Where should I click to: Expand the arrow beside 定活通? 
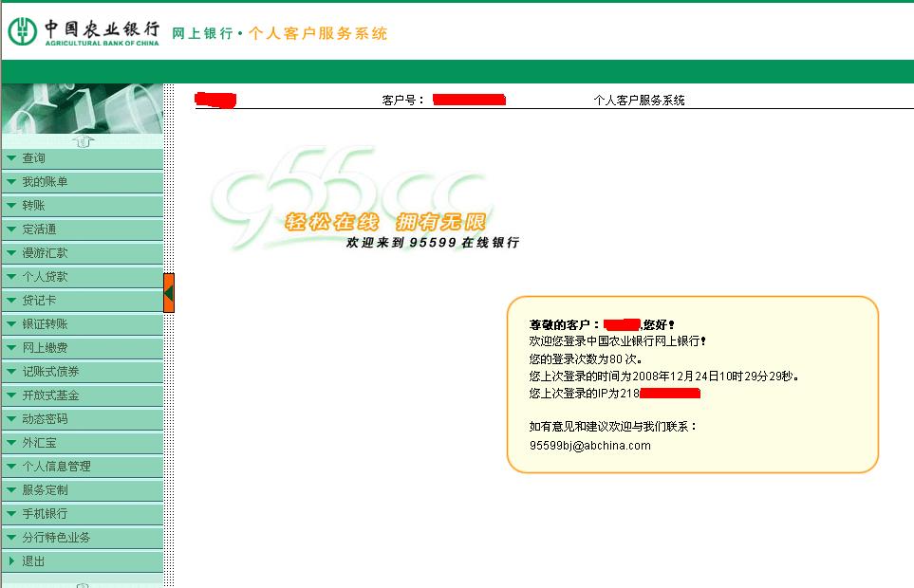11,229
